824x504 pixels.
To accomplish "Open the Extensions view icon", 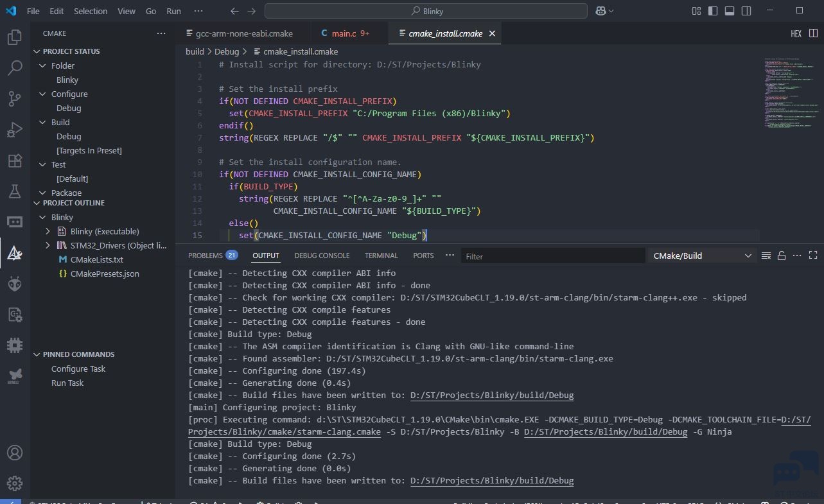I will 15,161.
